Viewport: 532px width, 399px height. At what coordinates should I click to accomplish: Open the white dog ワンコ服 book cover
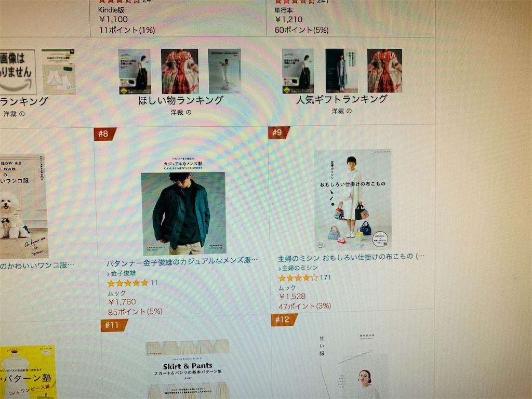[24, 206]
